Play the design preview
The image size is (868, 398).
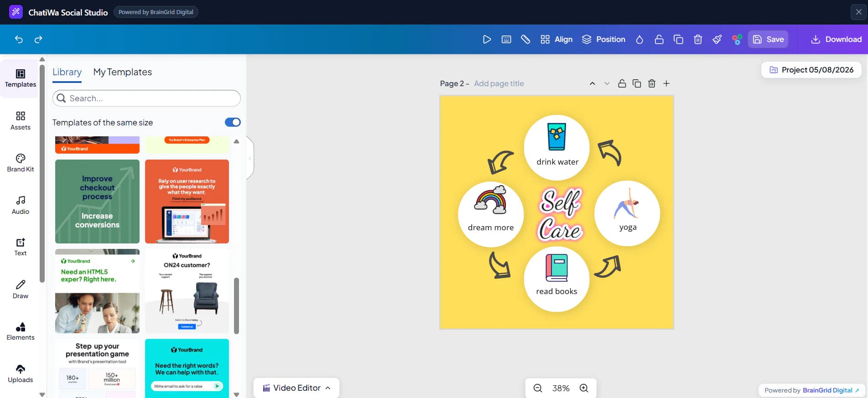tap(487, 39)
